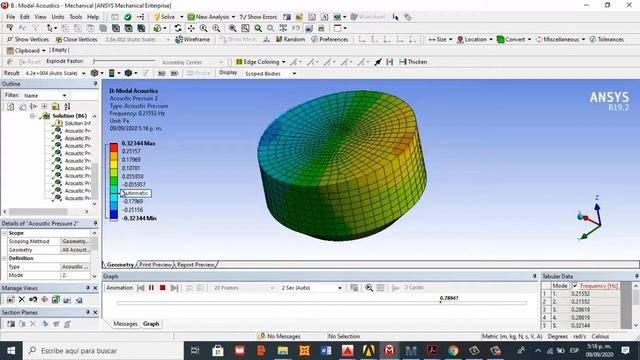
Task: Open the Help menu
Action: click(93, 17)
